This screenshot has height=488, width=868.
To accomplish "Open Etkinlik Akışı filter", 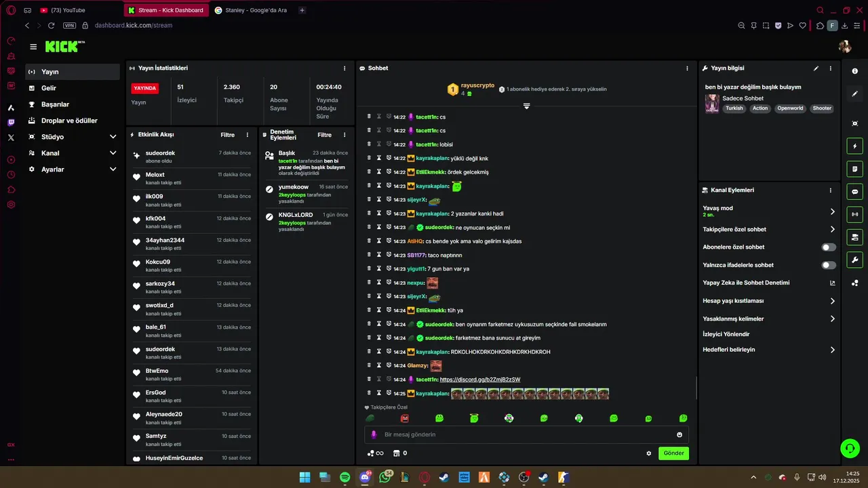I will [x=227, y=135].
